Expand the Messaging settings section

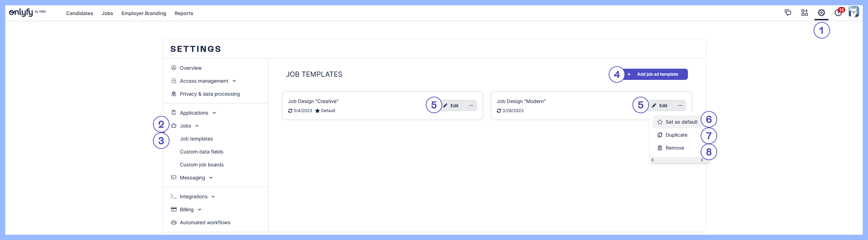point(196,178)
